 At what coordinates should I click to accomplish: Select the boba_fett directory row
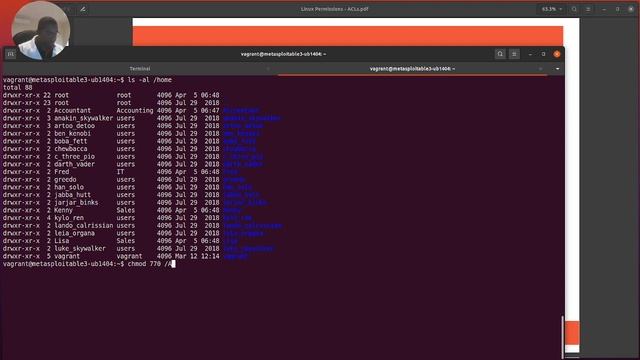[129, 141]
